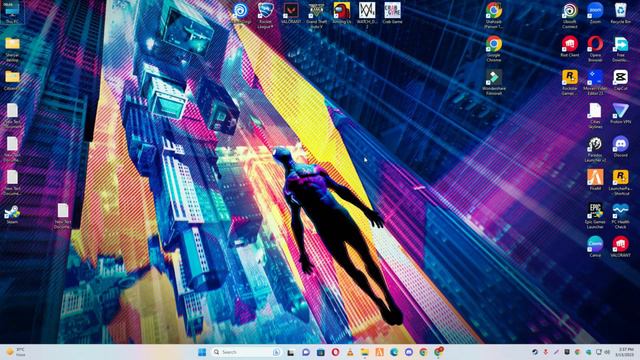Open the Google Chrome desktop shortcut
This screenshot has height=360, width=640.
click(494, 49)
